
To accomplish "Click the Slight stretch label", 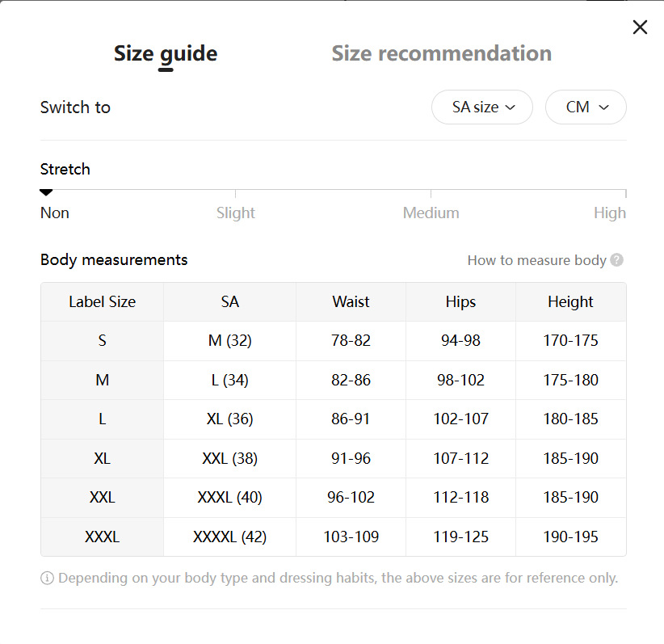I will click(235, 213).
